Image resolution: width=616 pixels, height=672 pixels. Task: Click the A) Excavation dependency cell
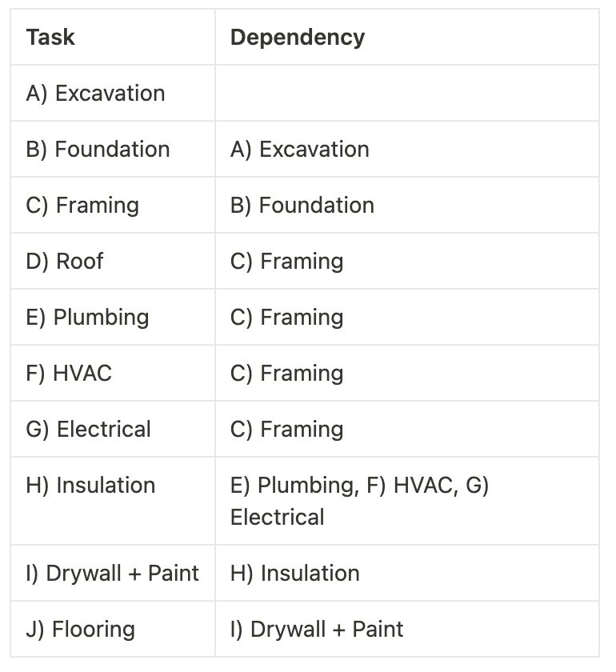tap(407, 149)
